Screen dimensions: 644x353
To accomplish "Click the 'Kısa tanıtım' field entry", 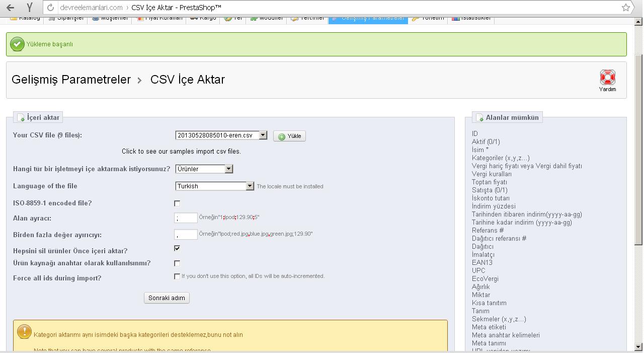I will click(x=489, y=303).
